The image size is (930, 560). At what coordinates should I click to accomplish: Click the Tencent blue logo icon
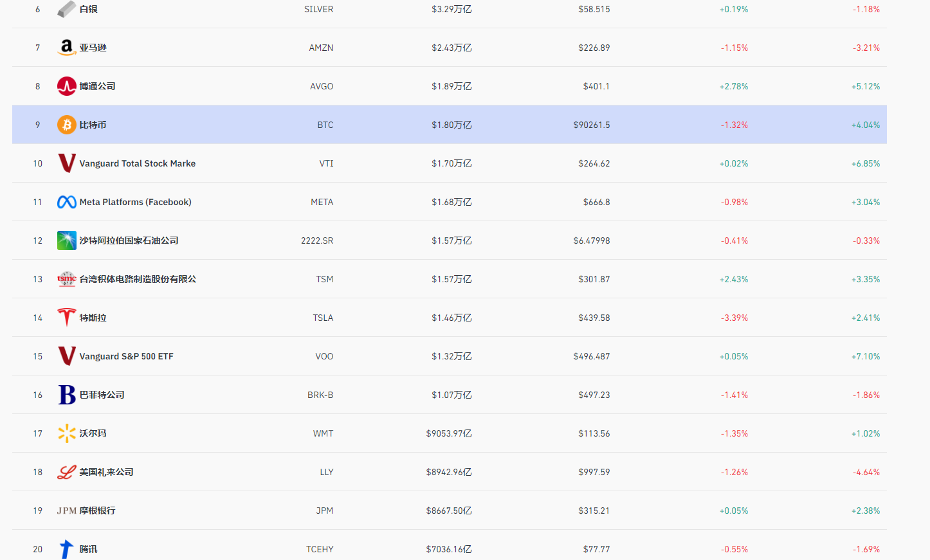tap(66, 549)
